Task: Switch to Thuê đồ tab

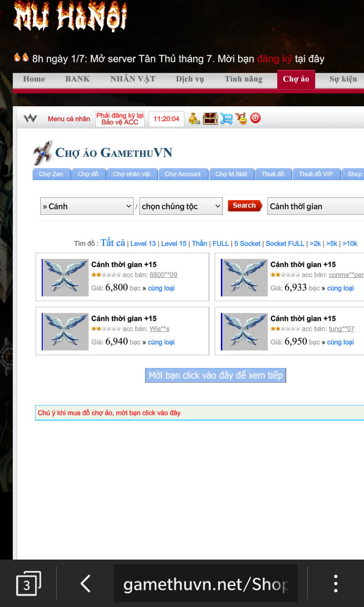Action: click(x=273, y=175)
